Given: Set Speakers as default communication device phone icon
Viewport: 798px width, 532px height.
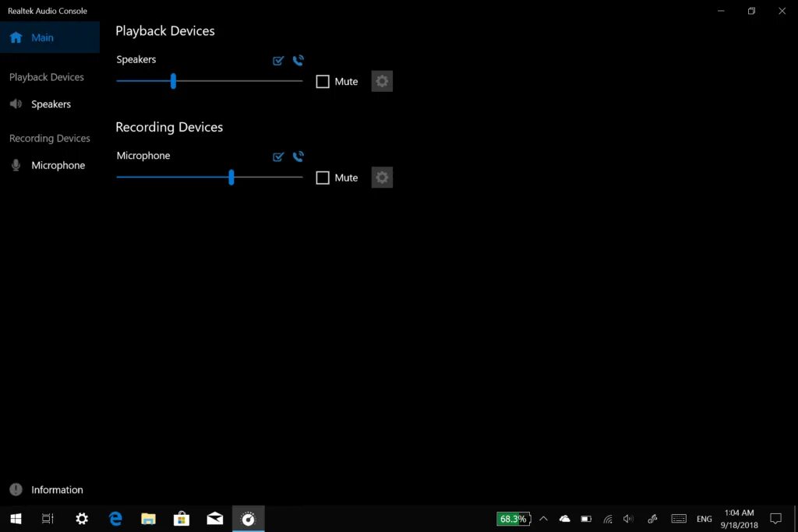Looking at the screenshot, I should (298, 61).
